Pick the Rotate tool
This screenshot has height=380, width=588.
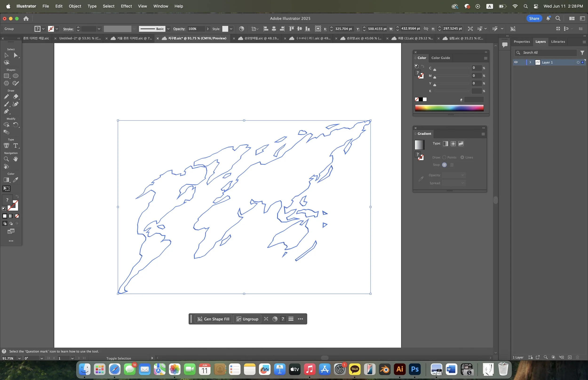point(16,125)
